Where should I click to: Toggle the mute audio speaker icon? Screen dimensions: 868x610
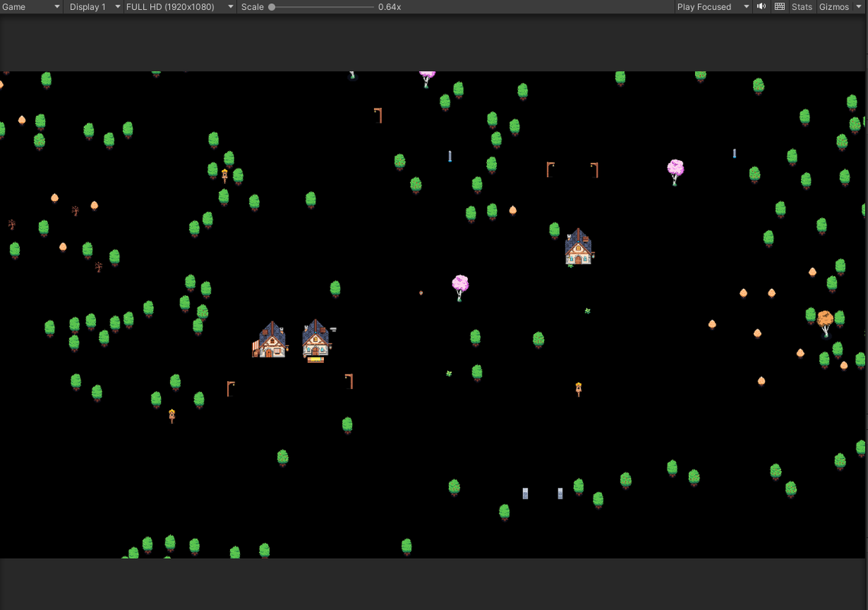tap(762, 7)
